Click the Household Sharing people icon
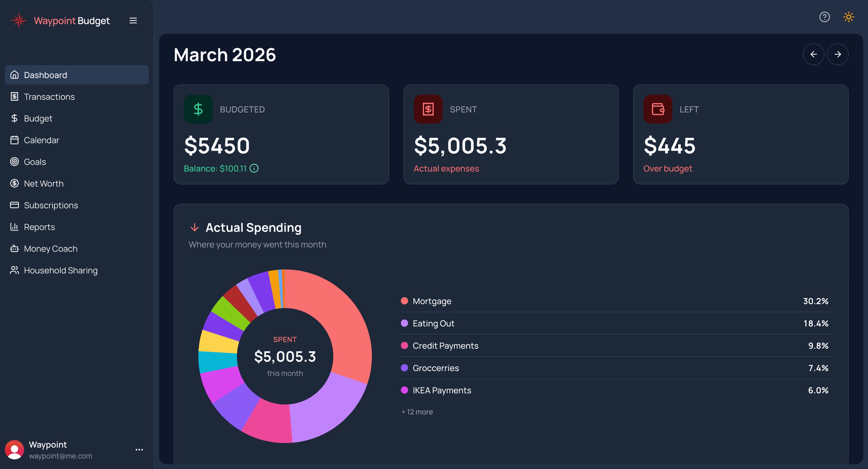 (x=14, y=270)
